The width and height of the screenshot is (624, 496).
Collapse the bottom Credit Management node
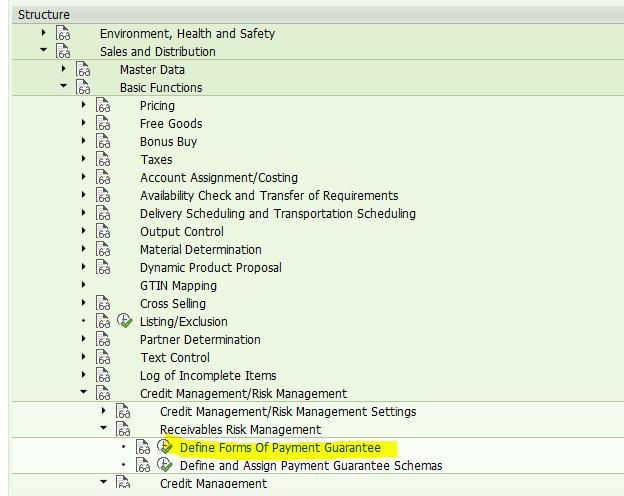click(103, 482)
